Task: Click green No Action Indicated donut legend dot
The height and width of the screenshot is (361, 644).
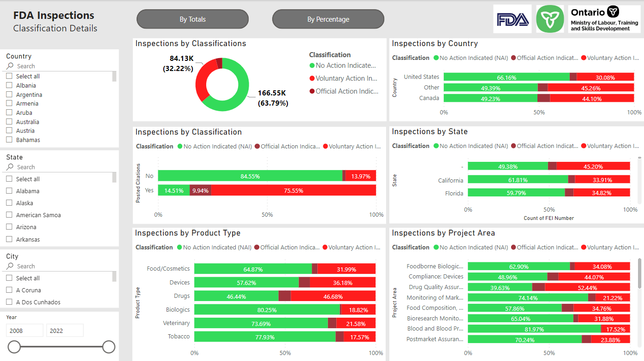Action: coord(312,65)
